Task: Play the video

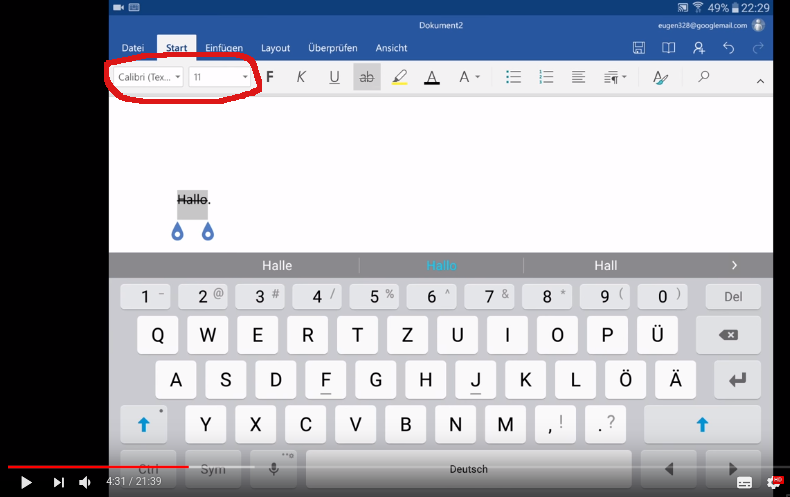Action: [26, 482]
